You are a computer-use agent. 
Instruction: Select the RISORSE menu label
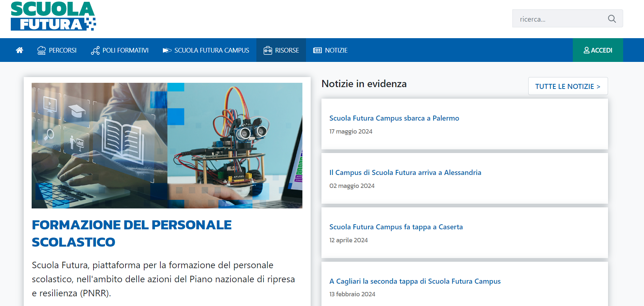pyautogui.click(x=287, y=50)
